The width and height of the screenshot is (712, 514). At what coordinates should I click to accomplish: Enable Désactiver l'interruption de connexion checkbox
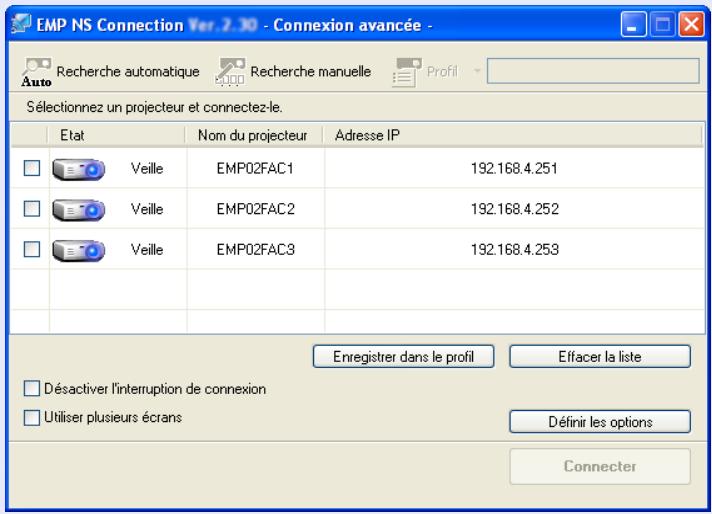[x=31, y=389]
